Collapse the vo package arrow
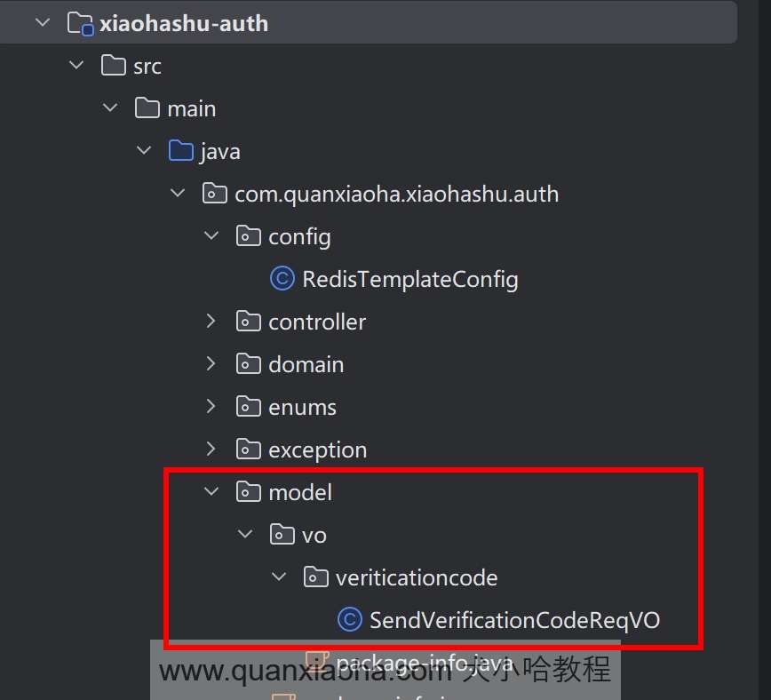Image resolution: width=771 pixels, height=700 pixels. tap(245, 535)
